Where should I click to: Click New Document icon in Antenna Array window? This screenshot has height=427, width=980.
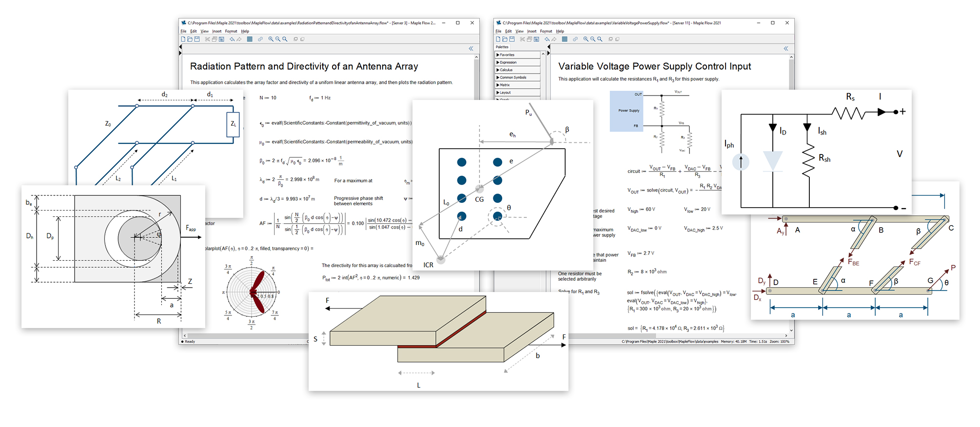click(x=183, y=39)
